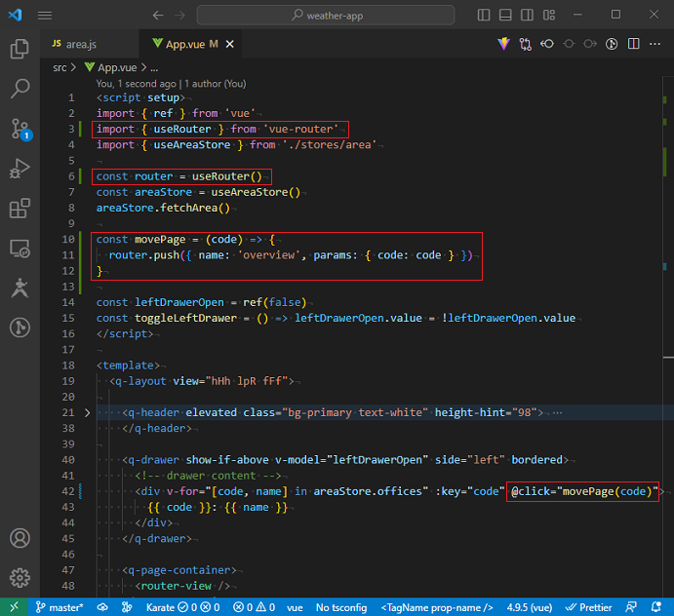Open Remote Window button in status bar
This screenshot has width=674, height=616.
pyautogui.click(x=15, y=607)
